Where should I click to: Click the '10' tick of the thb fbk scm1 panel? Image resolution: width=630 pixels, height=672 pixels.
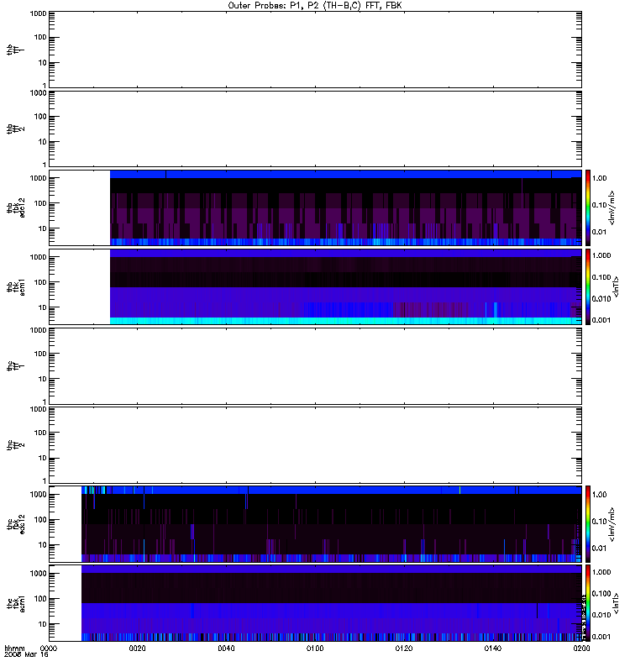coord(43,307)
